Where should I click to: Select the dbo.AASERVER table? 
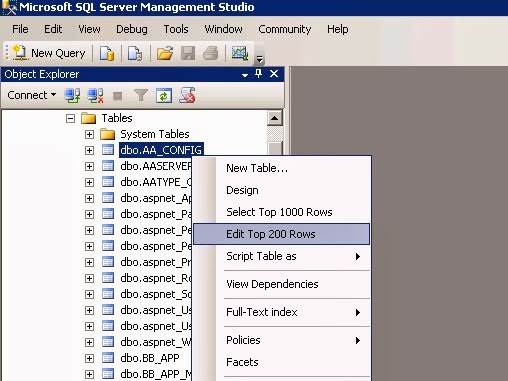click(x=156, y=166)
